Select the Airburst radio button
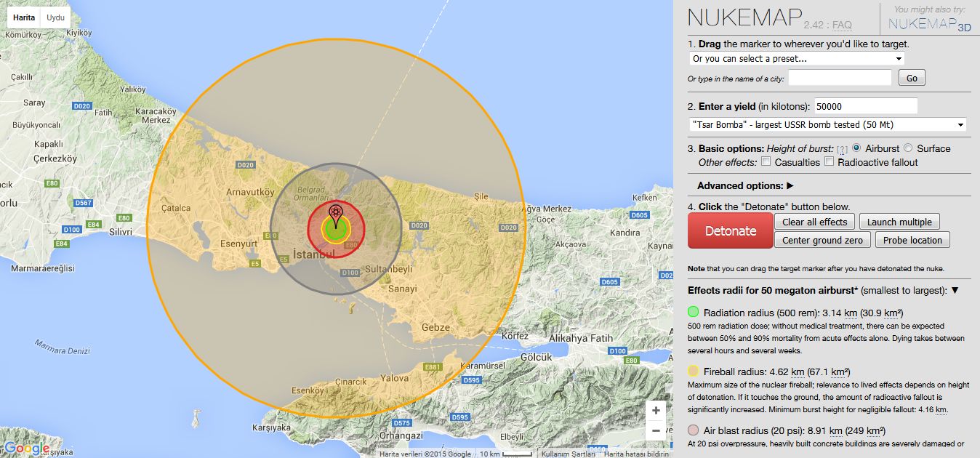Viewport: 980px width, 458px height. tap(857, 148)
